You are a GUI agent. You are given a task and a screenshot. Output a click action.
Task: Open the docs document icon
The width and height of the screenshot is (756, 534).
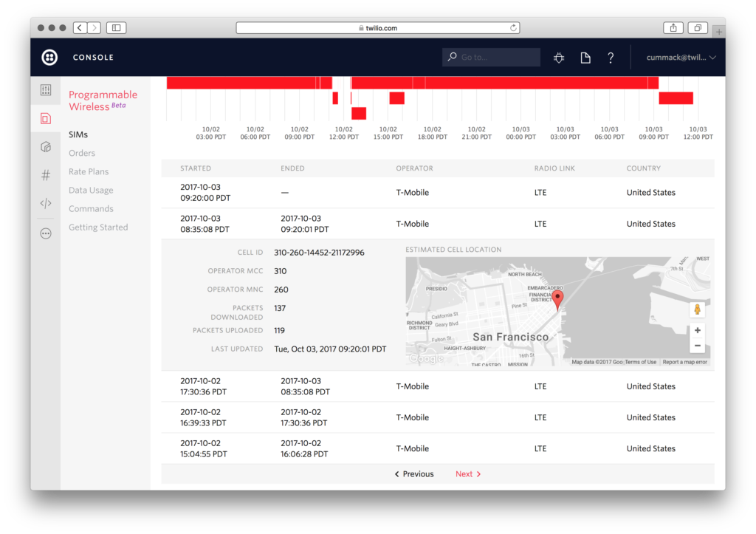[585, 58]
